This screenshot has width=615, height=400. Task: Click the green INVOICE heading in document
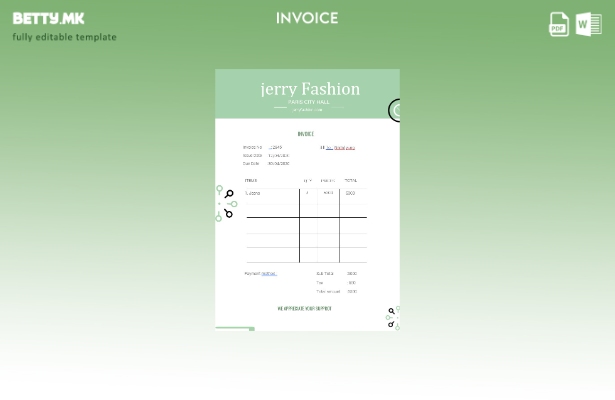click(x=305, y=133)
